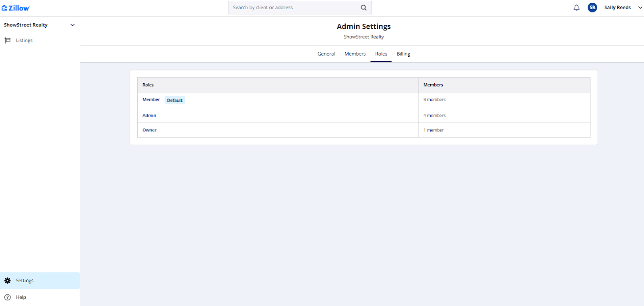The width and height of the screenshot is (644, 306).
Task: Open the notifications bell
Action: [576, 8]
